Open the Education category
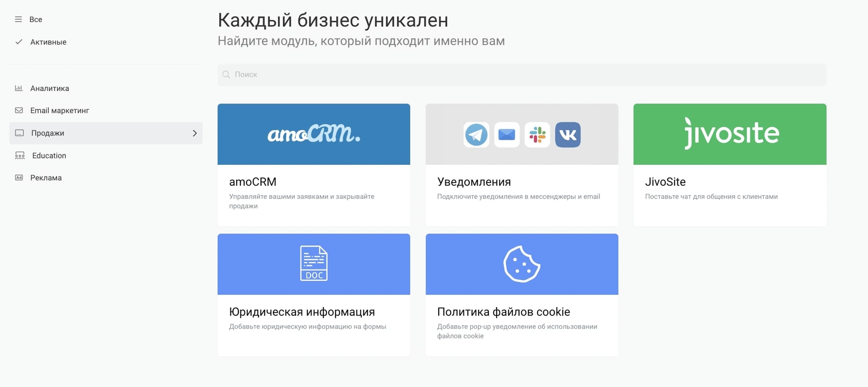 [x=49, y=155]
